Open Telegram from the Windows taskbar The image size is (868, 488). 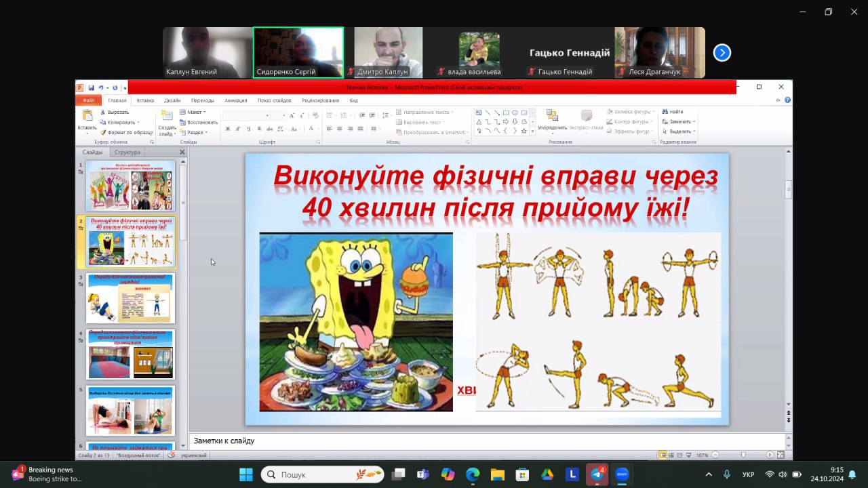pyautogui.click(x=597, y=474)
